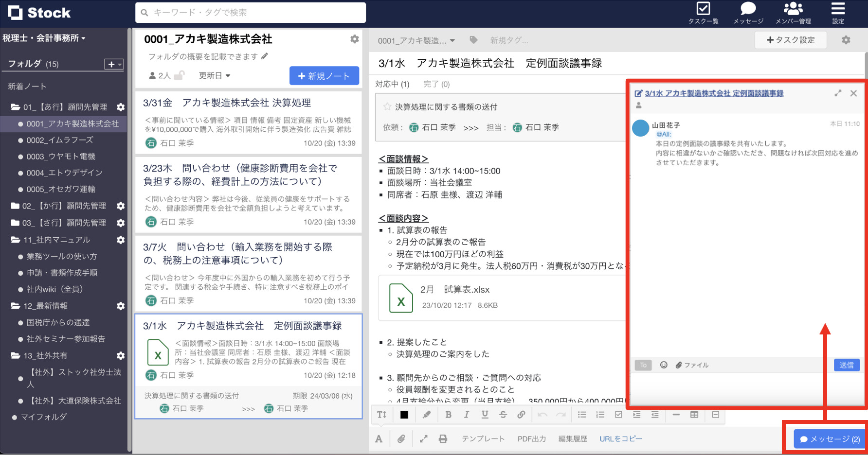Viewport: 868px width, 455px height.
Task: Open the note title dropdown beside 0001_アカキ製造
Action: (x=452, y=41)
